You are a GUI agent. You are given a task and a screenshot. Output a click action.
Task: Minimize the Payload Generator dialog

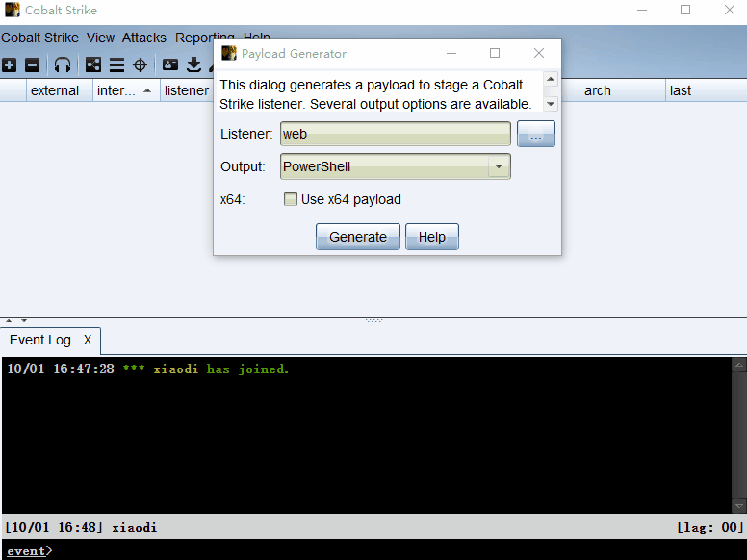point(451,53)
